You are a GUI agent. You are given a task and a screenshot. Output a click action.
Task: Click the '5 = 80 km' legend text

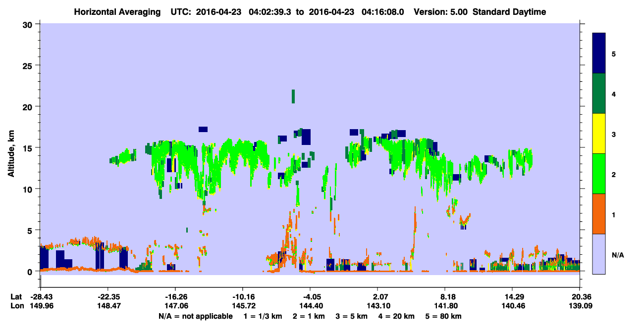point(443,316)
